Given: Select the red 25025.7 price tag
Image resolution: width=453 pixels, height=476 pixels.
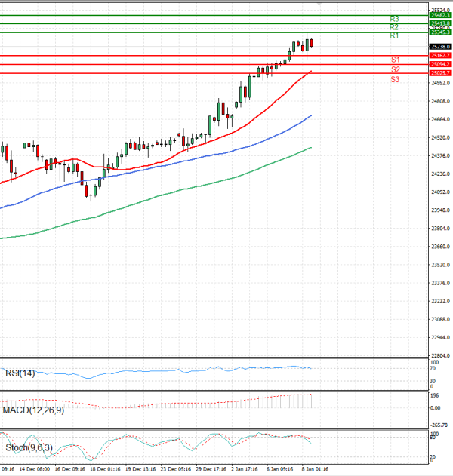Looking at the screenshot, I should (439, 73).
